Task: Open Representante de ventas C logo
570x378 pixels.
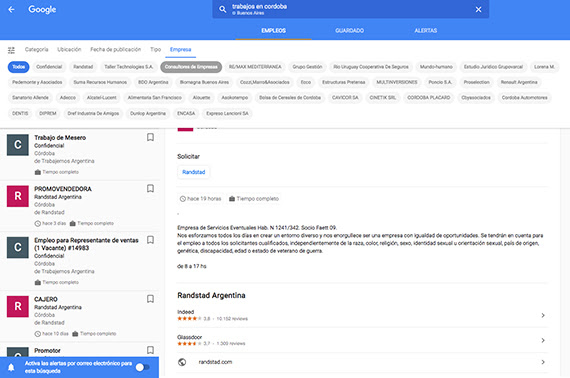Action: 17,248
